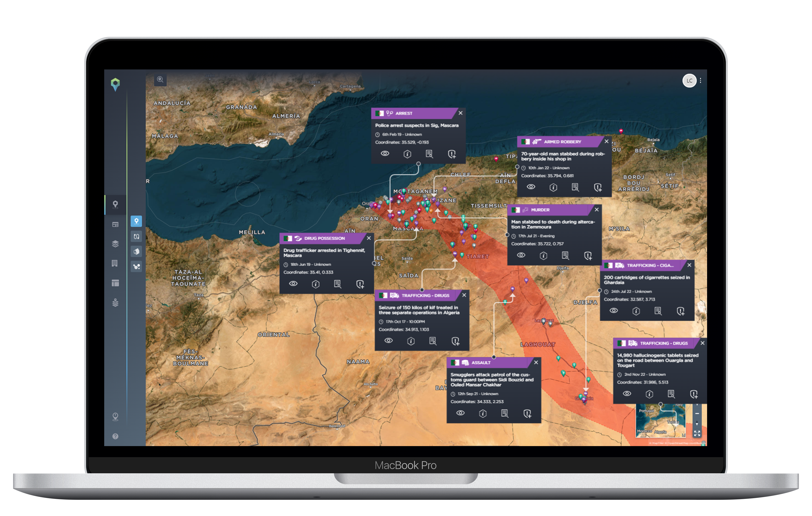
Task: Click 'Seizure of 150 kilos of kif' title
Action: click(x=419, y=310)
